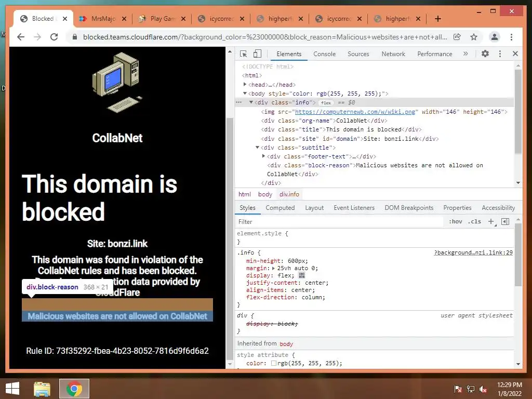This screenshot has width=532, height=399.
Task: Open the Chrome profile avatar
Action: pos(495,37)
